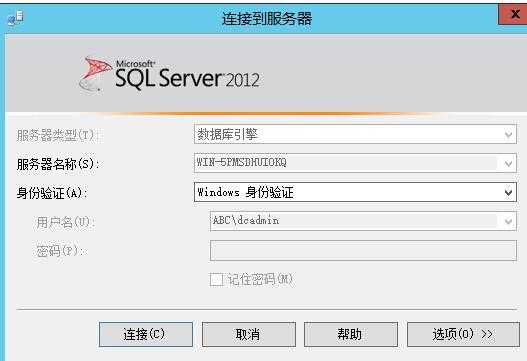This screenshot has height=361, width=527.
Task: Click the Windows 身份验证 authentication field
Action: pos(355,192)
